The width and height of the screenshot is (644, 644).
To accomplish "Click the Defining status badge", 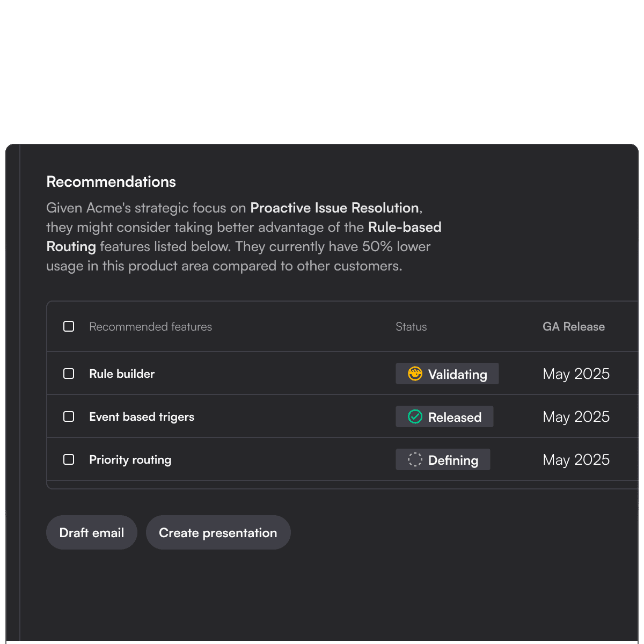I will click(x=443, y=459).
